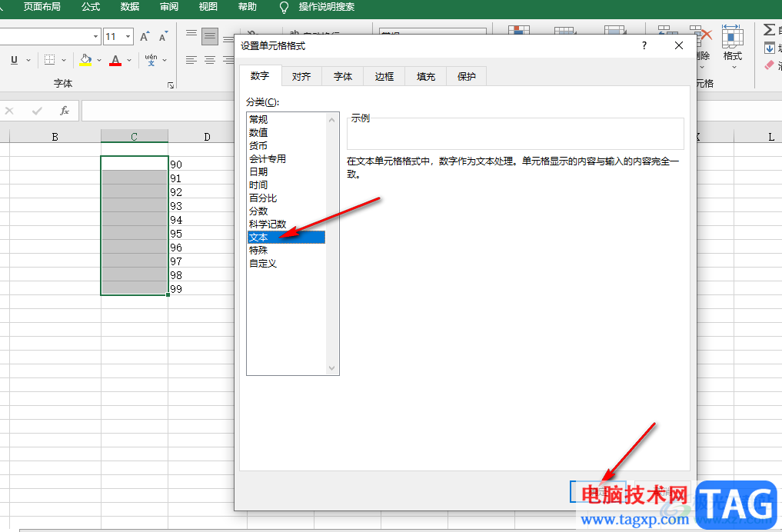This screenshot has width=782, height=532.
Task: Select 日期 in category list
Action: coord(286,171)
